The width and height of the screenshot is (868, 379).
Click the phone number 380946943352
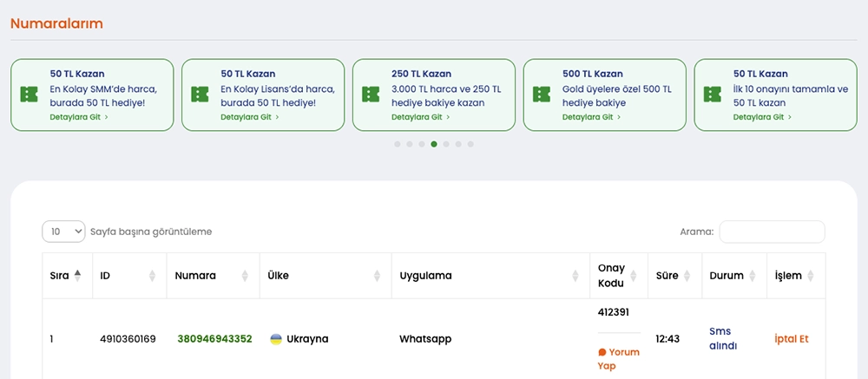pyautogui.click(x=214, y=339)
